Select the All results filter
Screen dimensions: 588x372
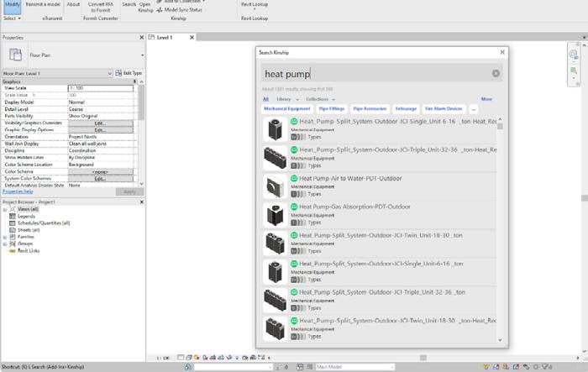[x=265, y=99]
